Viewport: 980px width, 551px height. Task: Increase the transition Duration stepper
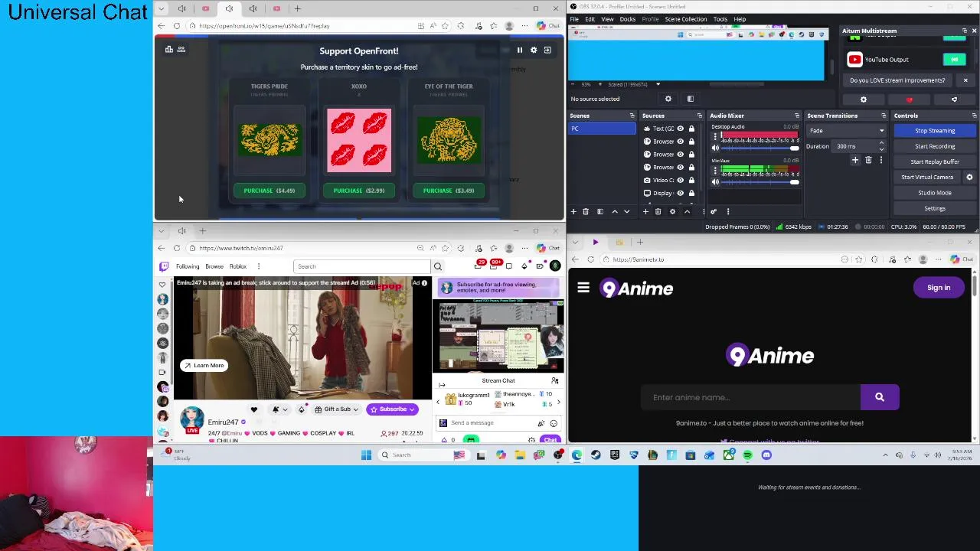coord(881,144)
